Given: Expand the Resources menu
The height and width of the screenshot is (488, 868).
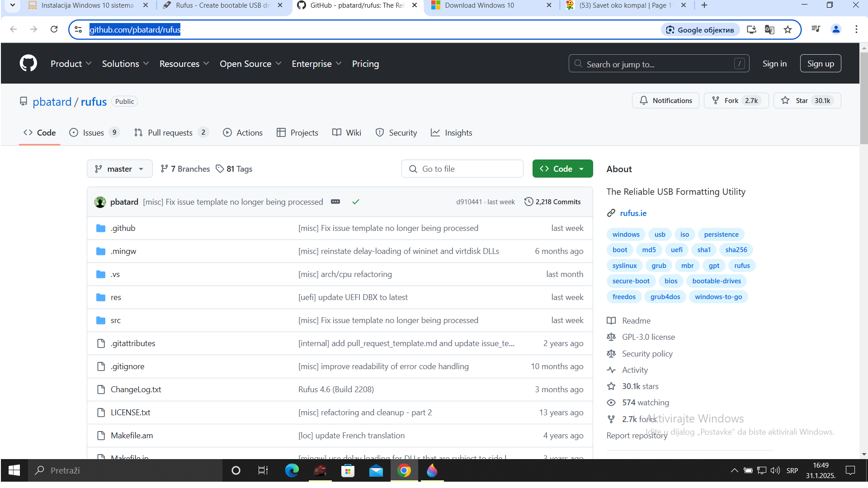Looking at the screenshot, I should coord(184,64).
